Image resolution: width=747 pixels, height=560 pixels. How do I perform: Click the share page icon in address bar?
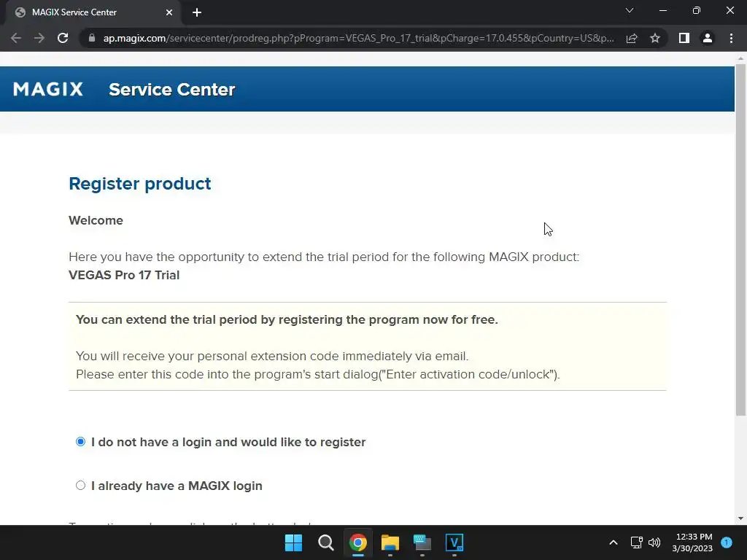click(632, 38)
